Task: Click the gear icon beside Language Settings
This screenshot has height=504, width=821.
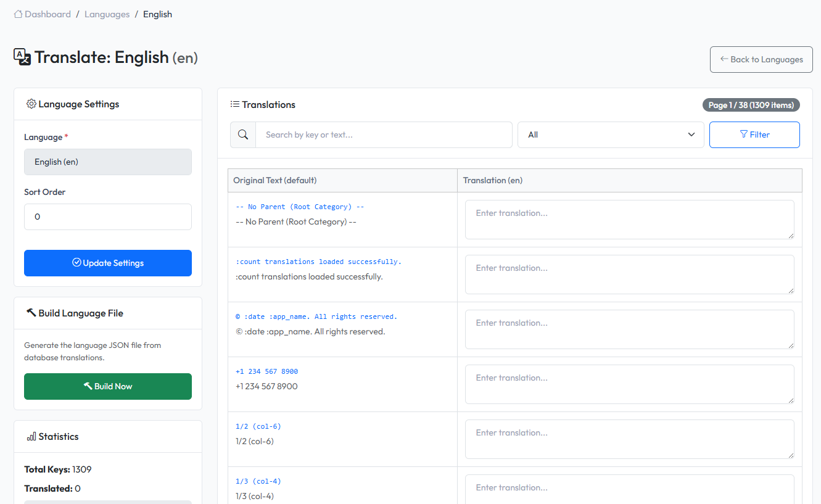Action: pos(31,104)
